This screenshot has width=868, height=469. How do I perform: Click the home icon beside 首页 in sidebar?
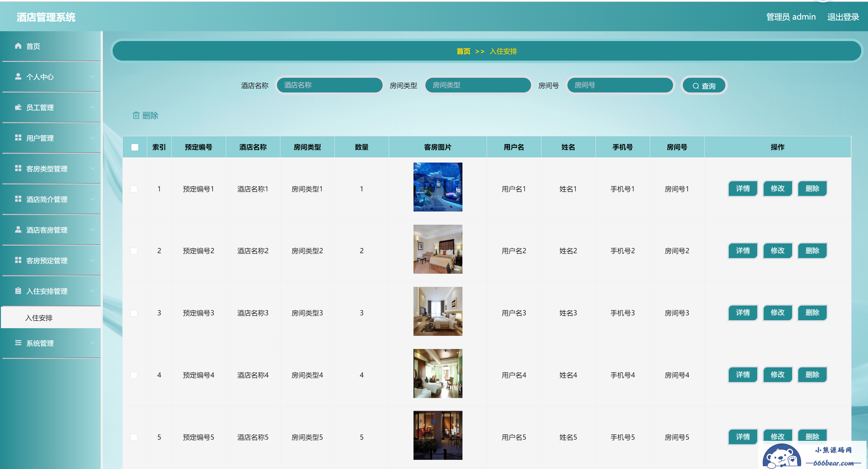click(x=18, y=46)
